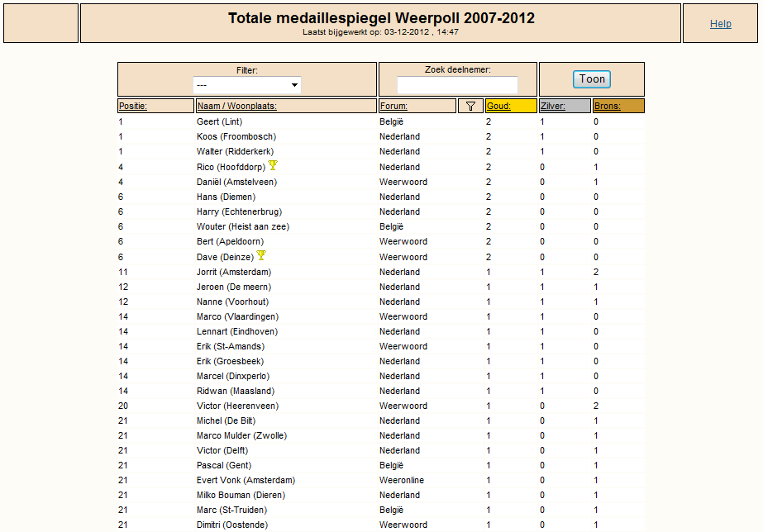
Task: Sort by the bronze Brons column header
Action: tap(608, 106)
